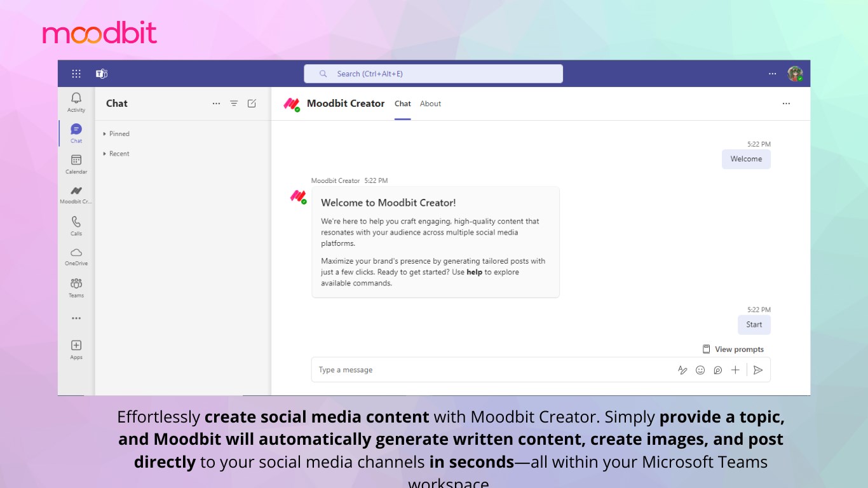
Task: Open the Moodbit Creator app in the sidebar
Action: click(x=76, y=195)
